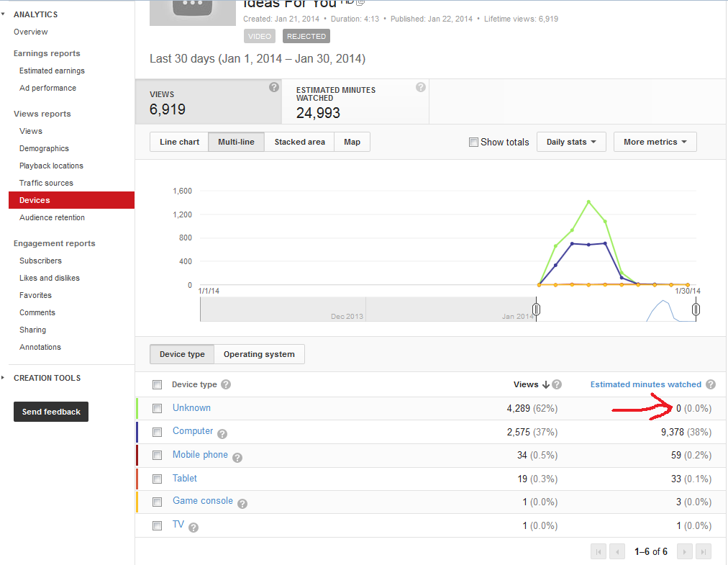Image resolution: width=728 pixels, height=565 pixels.
Task: Select the Views summary card
Action: 209,101
